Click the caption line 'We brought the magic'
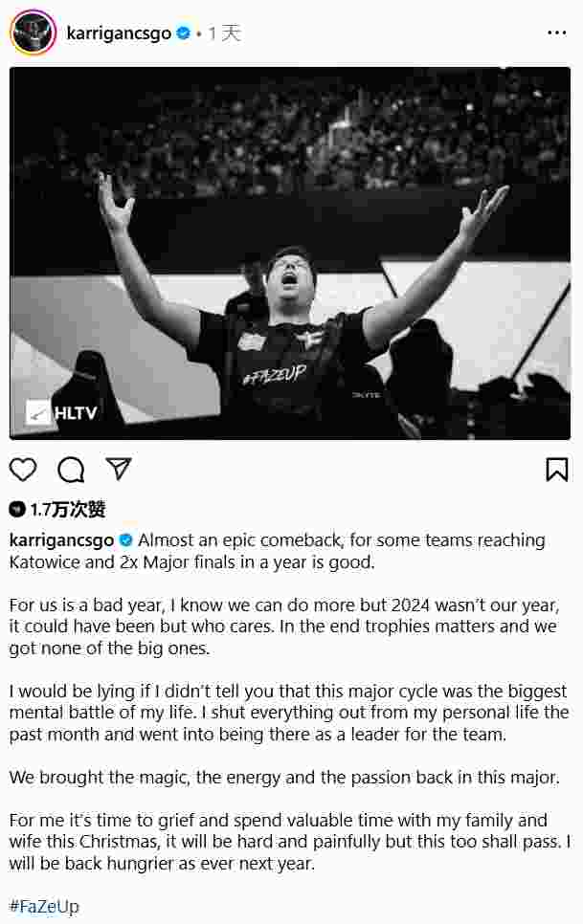The height and width of the screenshot is (924, 583). point(284,778)
